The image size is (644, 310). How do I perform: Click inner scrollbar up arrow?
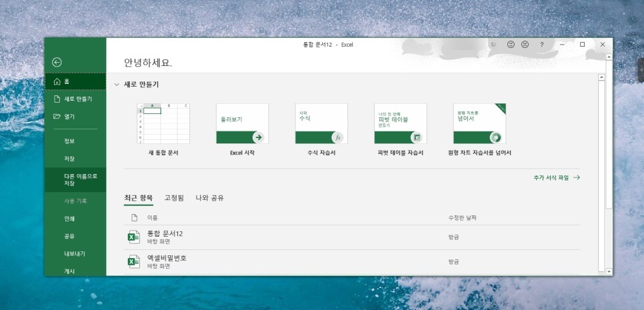(x=602, y=77)
